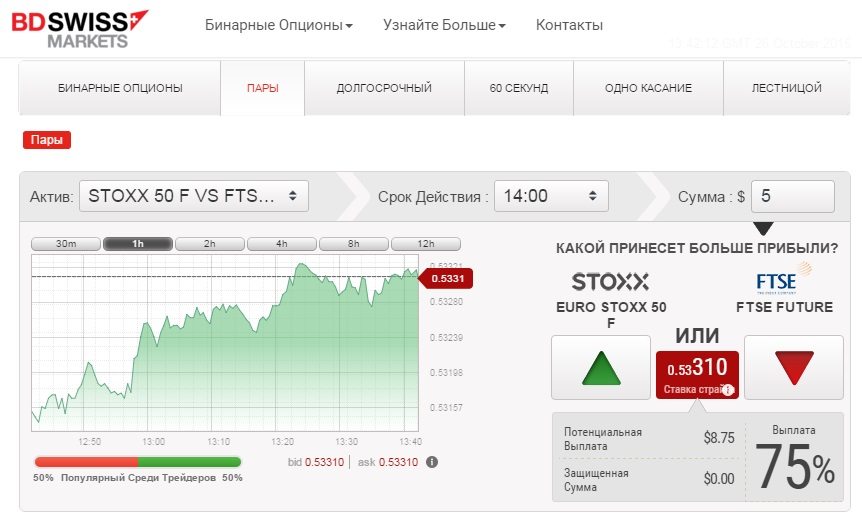Set chart range to 1h
The height and width of the screenshot is (518, 862).
[138, 244]
